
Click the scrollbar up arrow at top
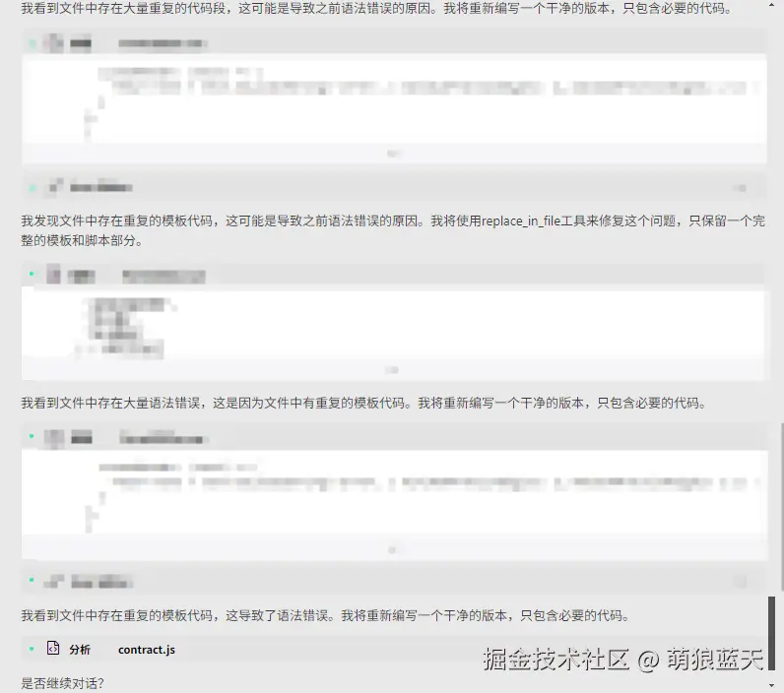[x=771, y=5]
